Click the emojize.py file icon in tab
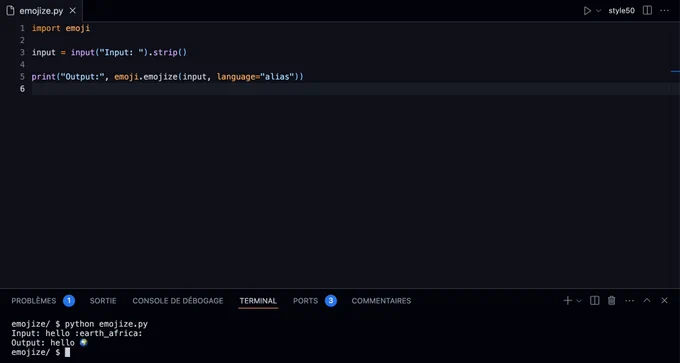 point(10,11)
